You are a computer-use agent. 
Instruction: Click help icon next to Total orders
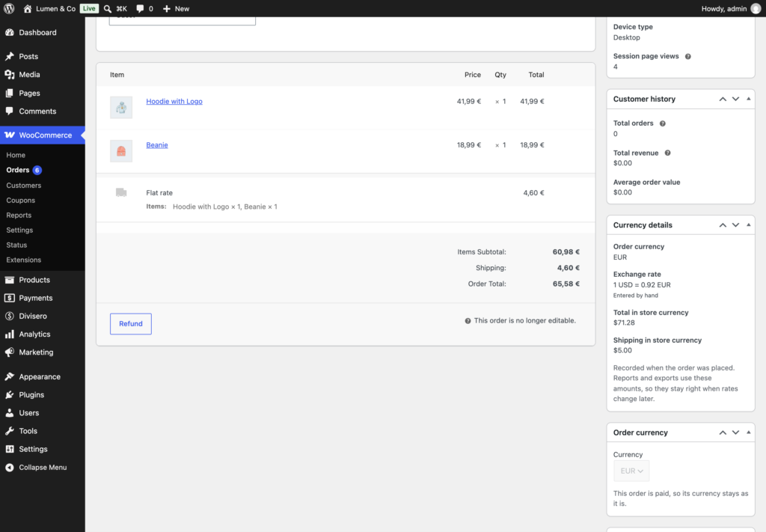click(663, 123)
